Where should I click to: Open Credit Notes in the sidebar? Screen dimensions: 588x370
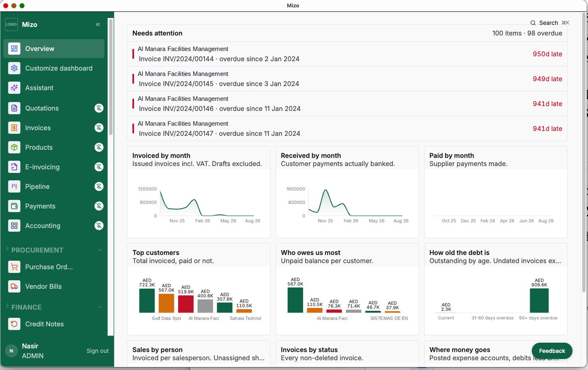click(x=54, y=324)
